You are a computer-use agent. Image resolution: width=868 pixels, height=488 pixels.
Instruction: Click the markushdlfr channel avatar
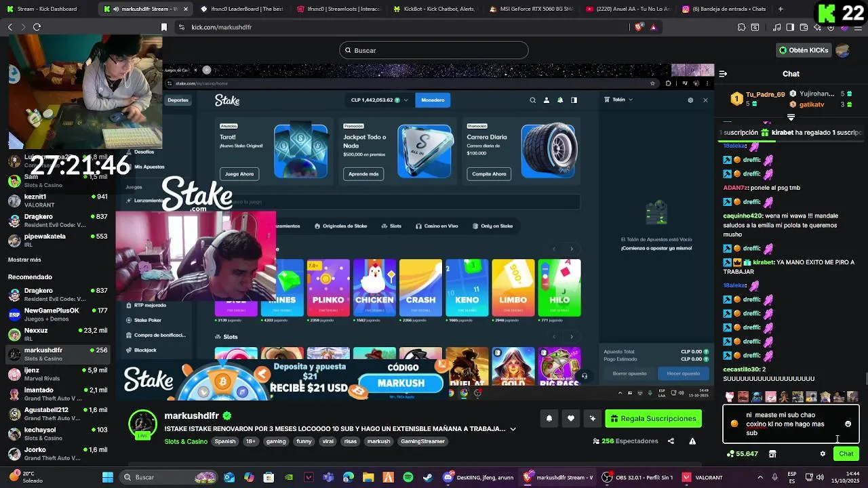[142, 424]
